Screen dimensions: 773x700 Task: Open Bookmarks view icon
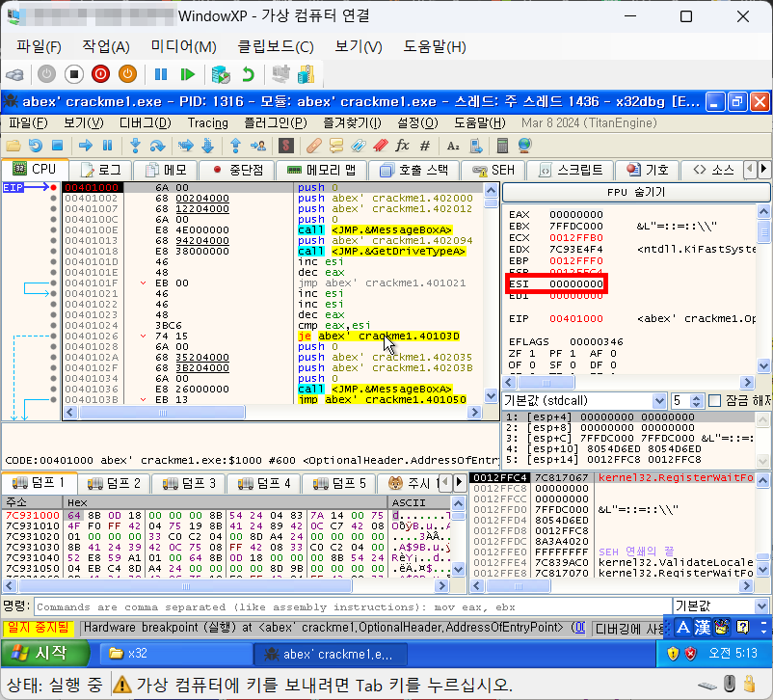pos(381,146)
